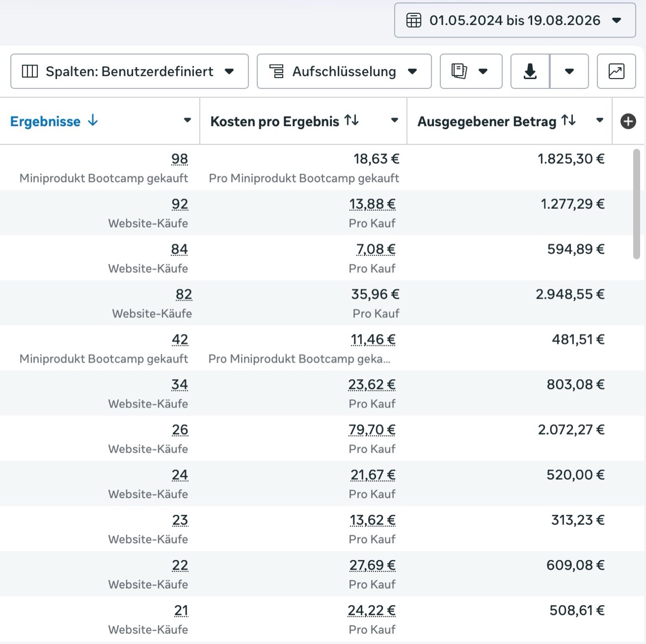Click the columns icon beside Spalten
The width and height of the screenshot is (646, 644).
(x=30, y=72)
